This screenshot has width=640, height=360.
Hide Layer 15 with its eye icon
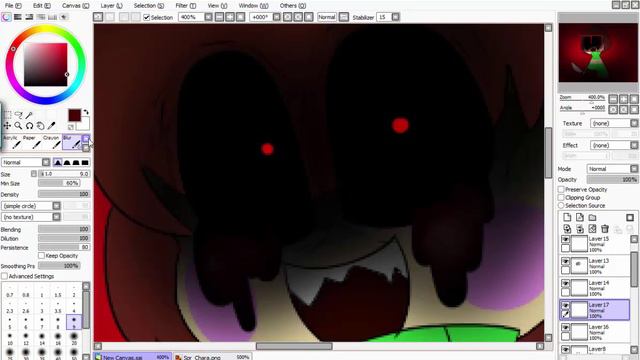[565, 240]
